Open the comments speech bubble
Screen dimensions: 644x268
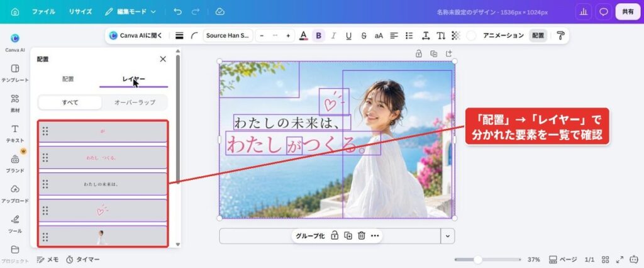point(603,12)
